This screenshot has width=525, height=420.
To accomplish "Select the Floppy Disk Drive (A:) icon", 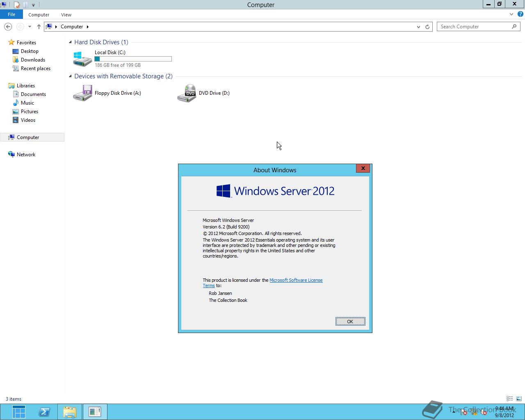I will (x=82, y=93).
